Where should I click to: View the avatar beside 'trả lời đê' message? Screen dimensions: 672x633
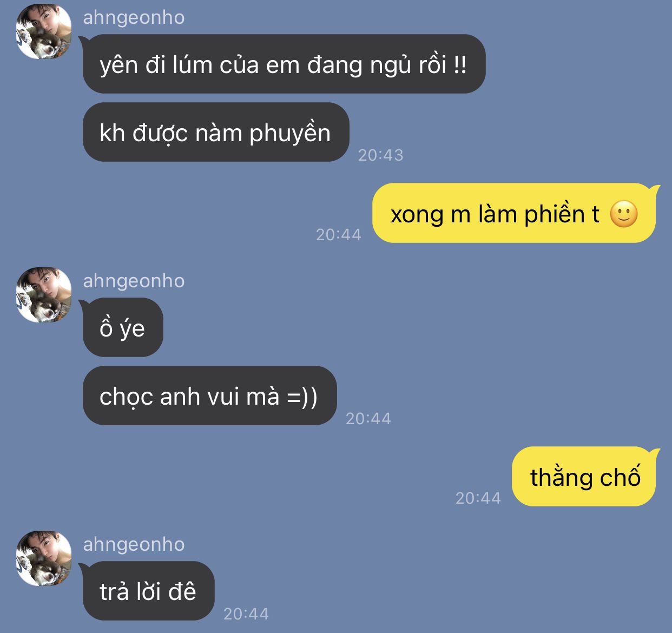tap(44, 558)
